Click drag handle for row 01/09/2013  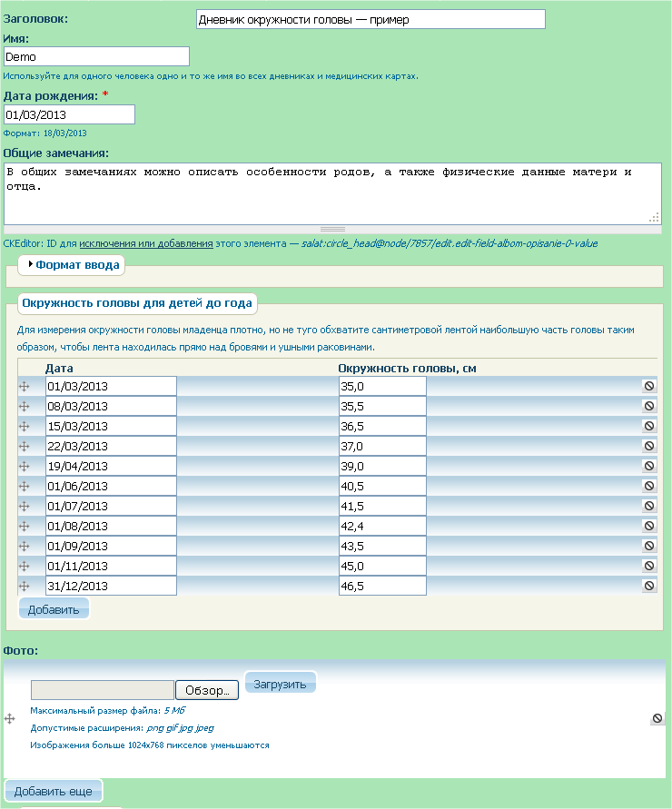pos(24,546)
